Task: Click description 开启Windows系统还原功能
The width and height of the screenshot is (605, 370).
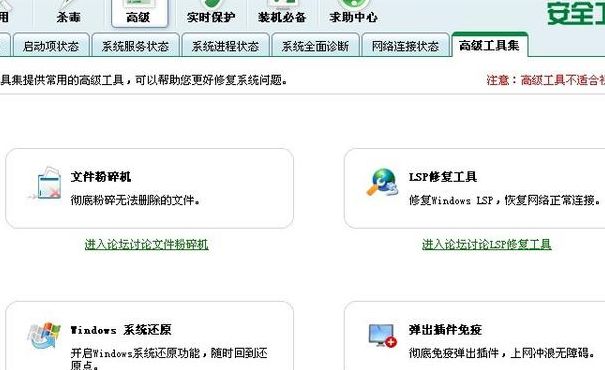Action: point(169,358)
